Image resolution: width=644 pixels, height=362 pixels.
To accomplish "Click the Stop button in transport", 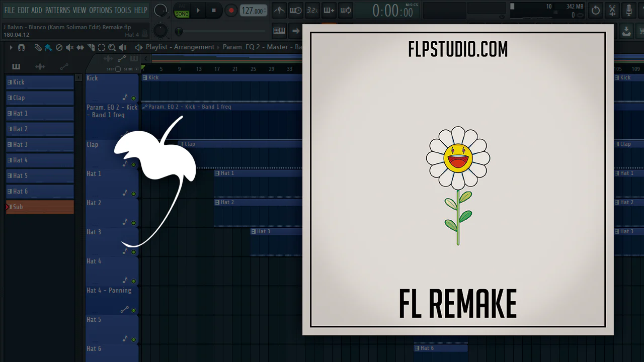I will point(214,10).
